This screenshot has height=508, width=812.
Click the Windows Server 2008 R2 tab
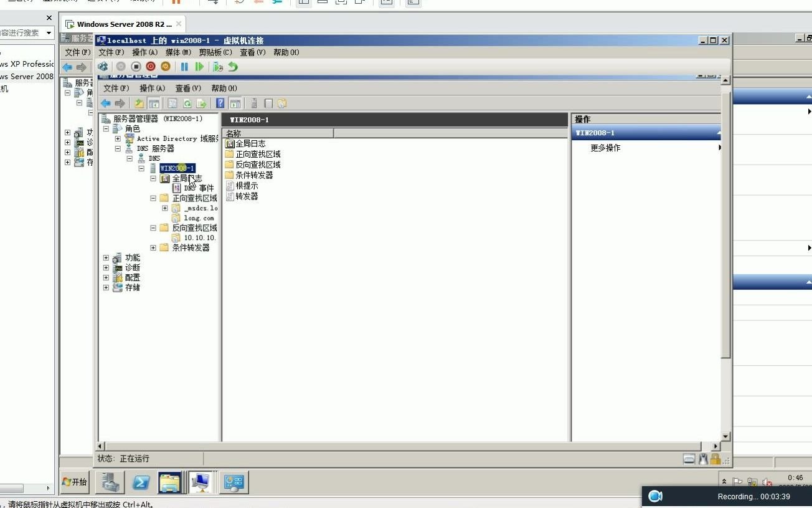(124, 24)
